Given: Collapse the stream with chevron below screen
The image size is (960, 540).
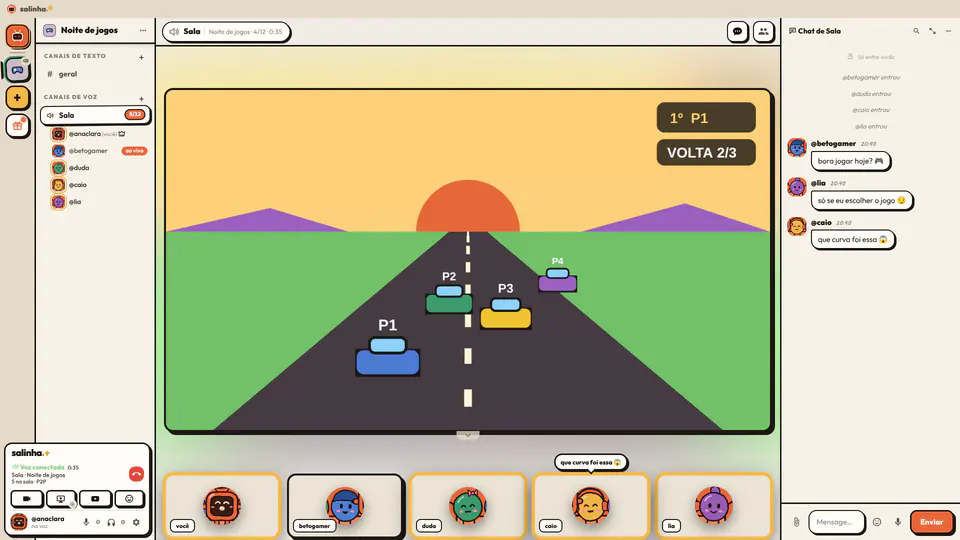Looking at the screenshot, I should [468, 435].
